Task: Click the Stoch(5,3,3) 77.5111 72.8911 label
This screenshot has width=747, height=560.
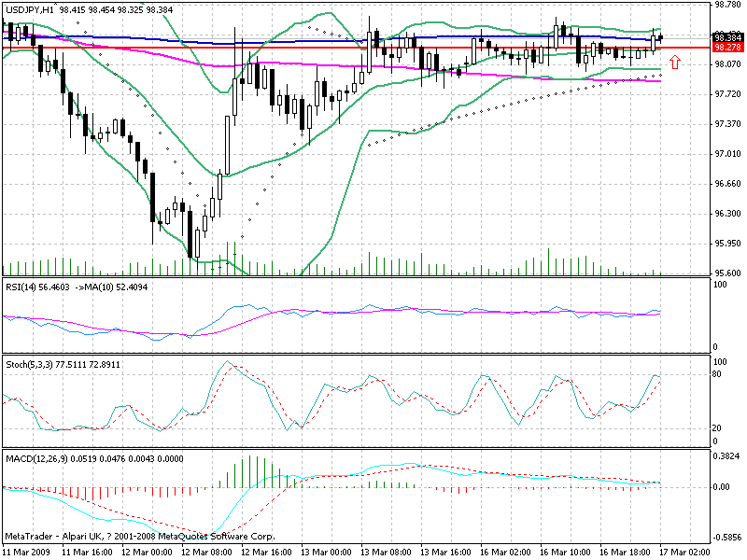Action: [63, 364]
